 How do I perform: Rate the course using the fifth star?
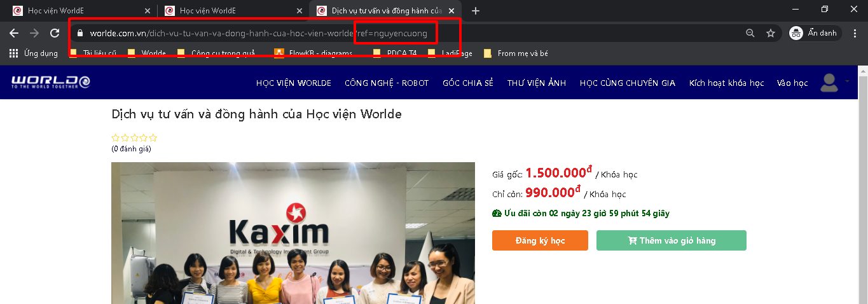(x=153, y=137)
